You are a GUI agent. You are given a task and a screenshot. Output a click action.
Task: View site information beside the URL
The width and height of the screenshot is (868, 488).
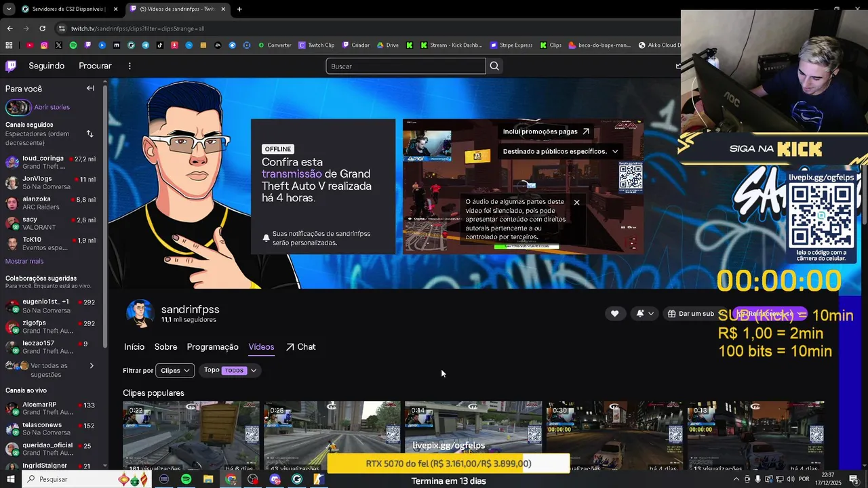pos(62,28)
